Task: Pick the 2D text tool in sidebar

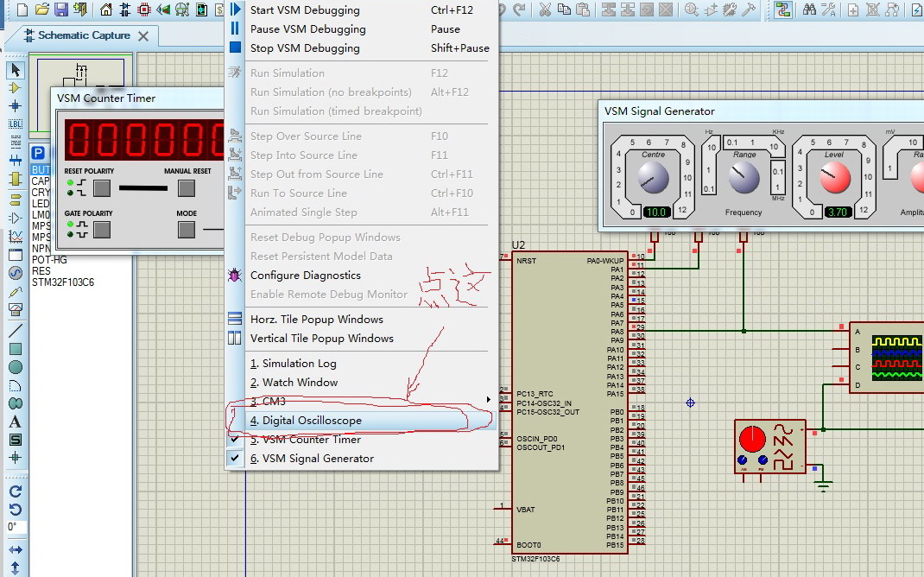Action: tap(15, 422)
